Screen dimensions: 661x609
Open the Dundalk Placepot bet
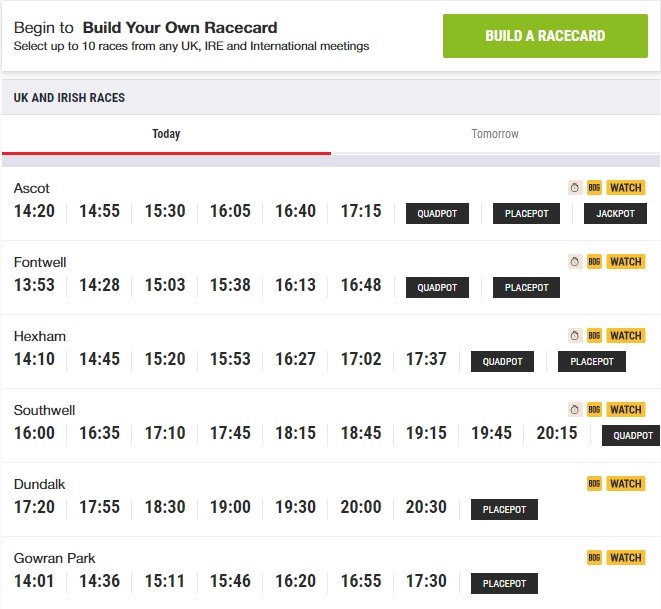[x=504, y=510]
